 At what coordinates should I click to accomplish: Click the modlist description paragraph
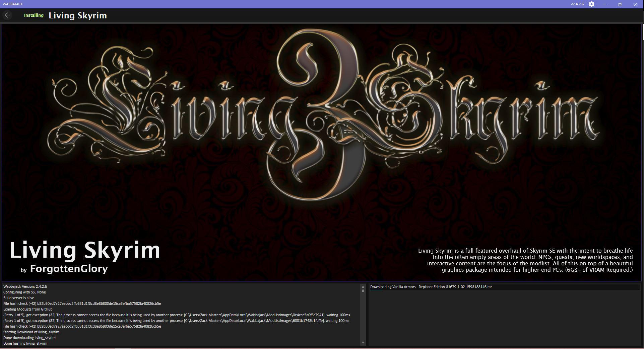[525, 260]
